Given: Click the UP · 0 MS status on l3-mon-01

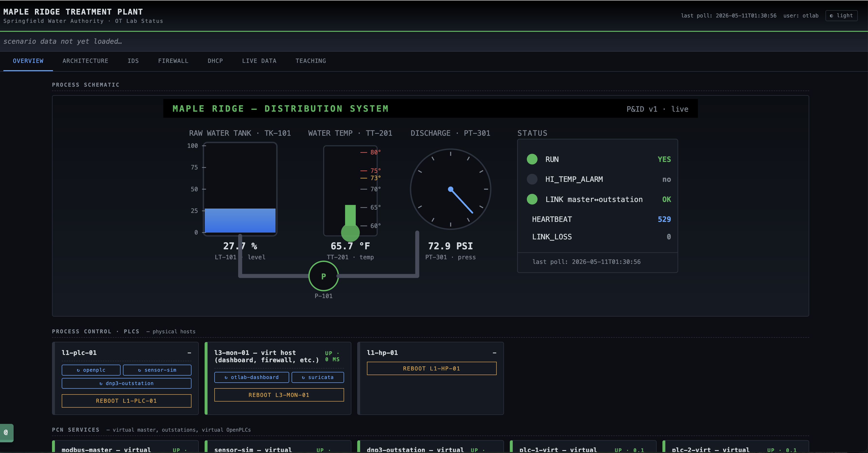Looking at the screenshot, I should point(332,356).
